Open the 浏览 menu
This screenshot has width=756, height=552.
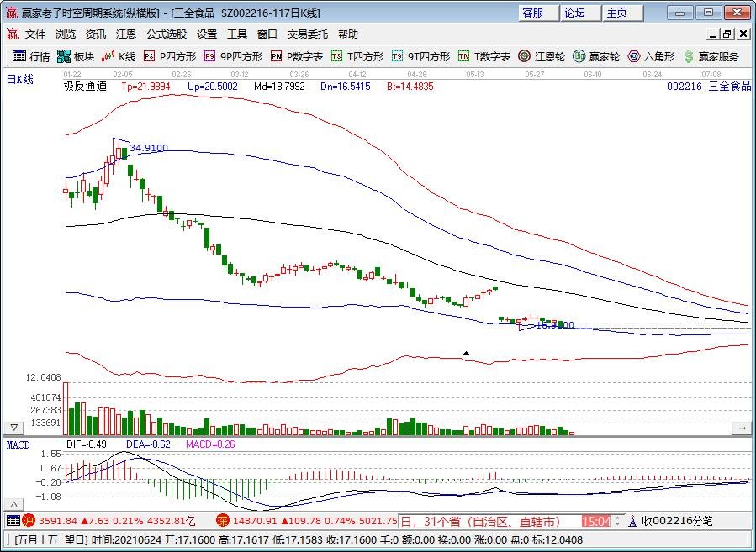(66, 34)
